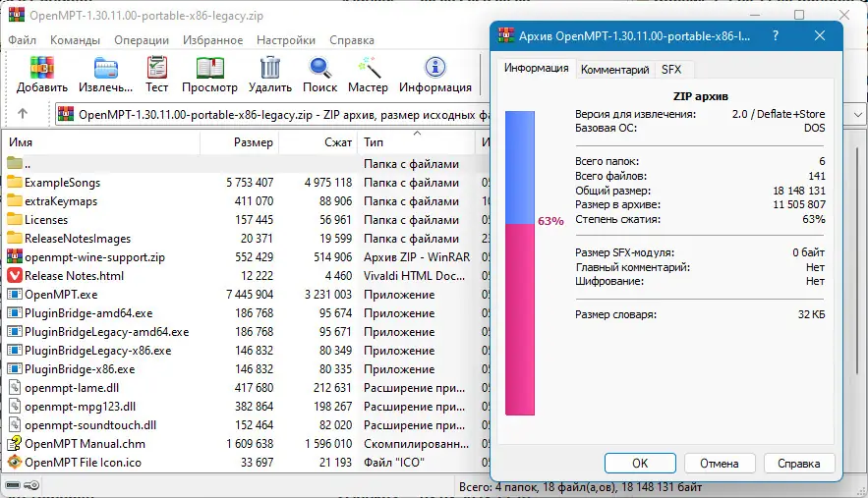
Task: Select openmpt-soundtouch.dll file name
Action: (90, 425)
